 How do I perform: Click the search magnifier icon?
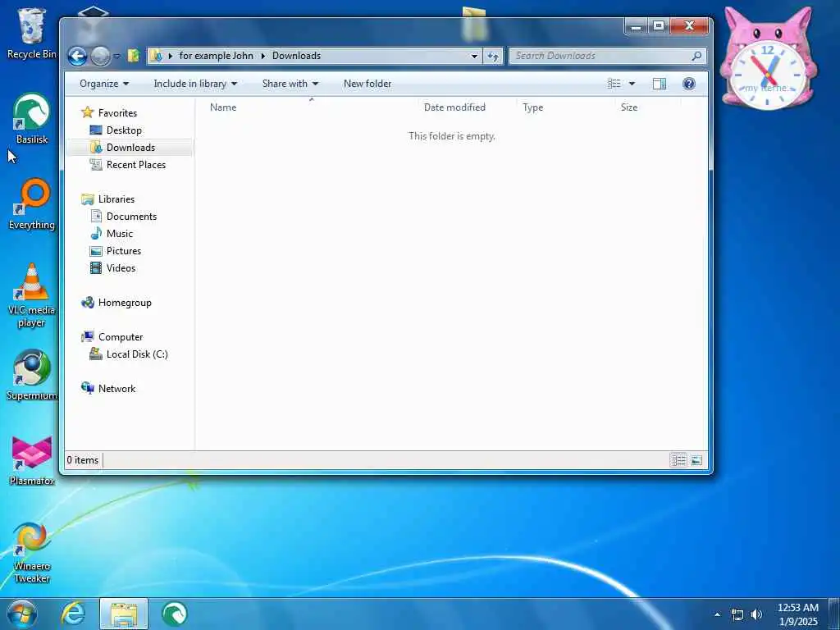[x=696, y=56]
